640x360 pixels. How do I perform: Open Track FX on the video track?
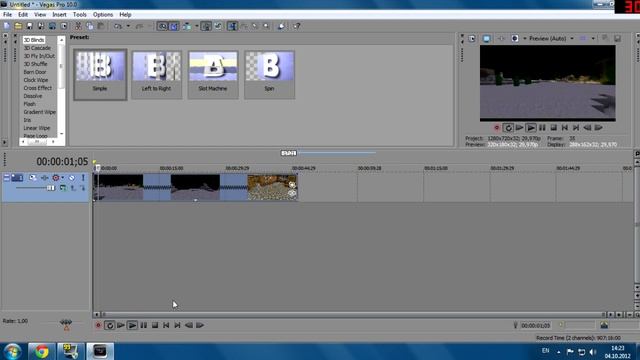coord(44,178)
